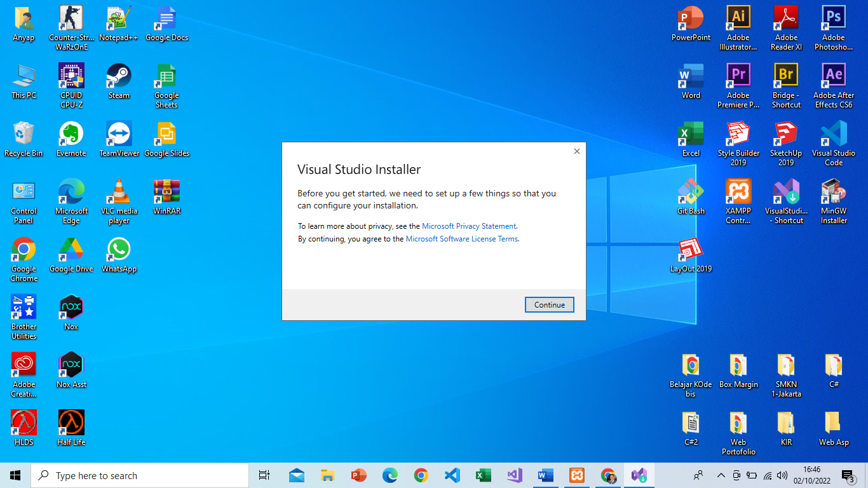Select the TeamViewer desktop icon
Viewport: 868px width, 488px height.
tap(119, 140)
